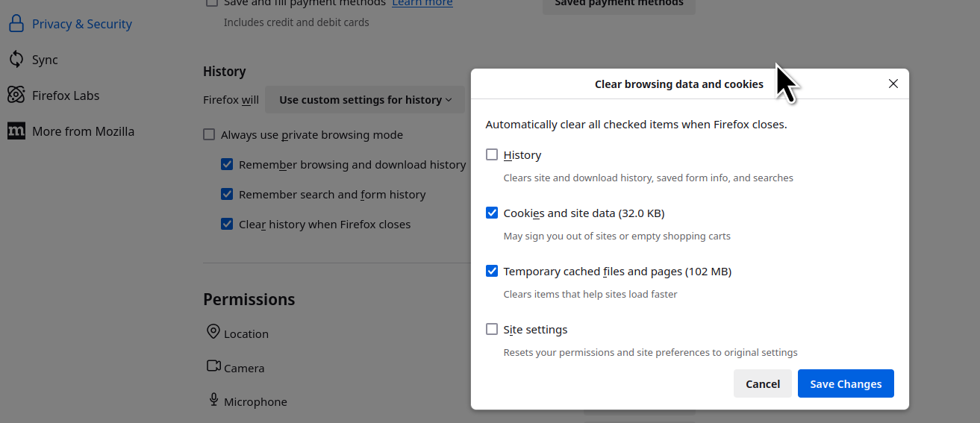Viewport: 980px width, 423px height.
Task: Enable the Site settings checkbox
Action: [492, 330]
